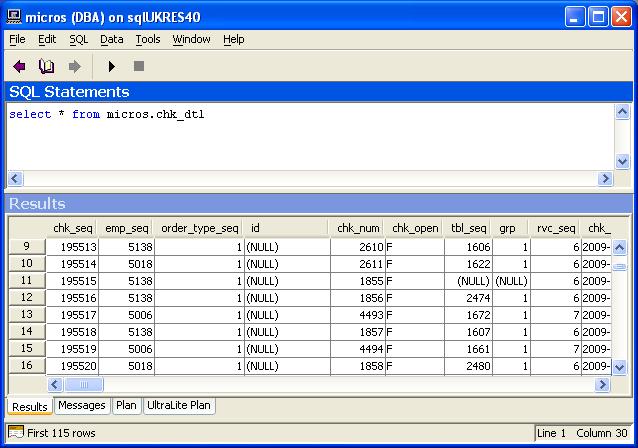Click the id column header
Viewport: 638px width, 448px height.
287,228
